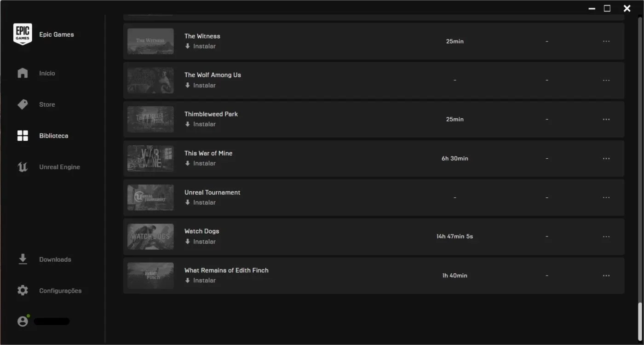Open the Unreal Engine icon
Screen dimensions: 644x345
point(23,167)
